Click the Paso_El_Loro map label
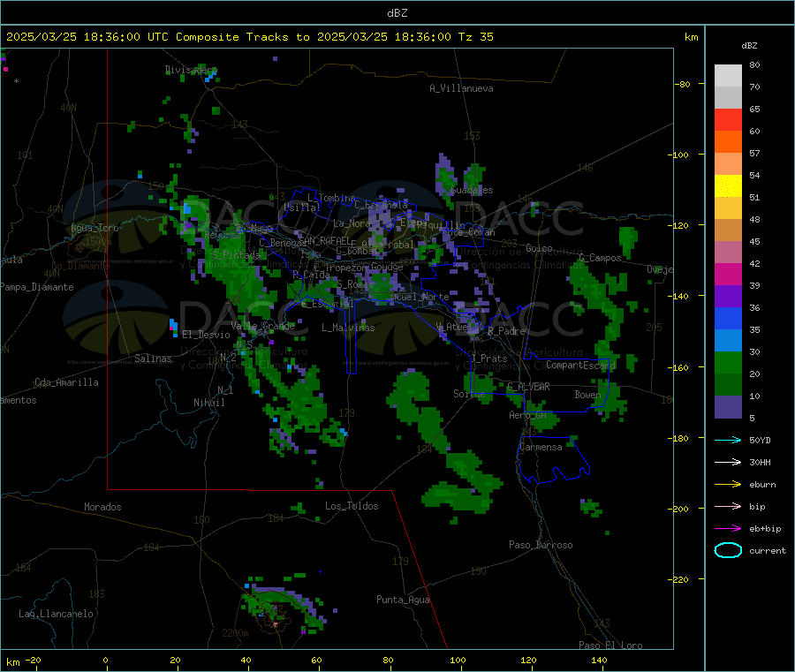Screen dimensions: 795x672 [610, 646]
